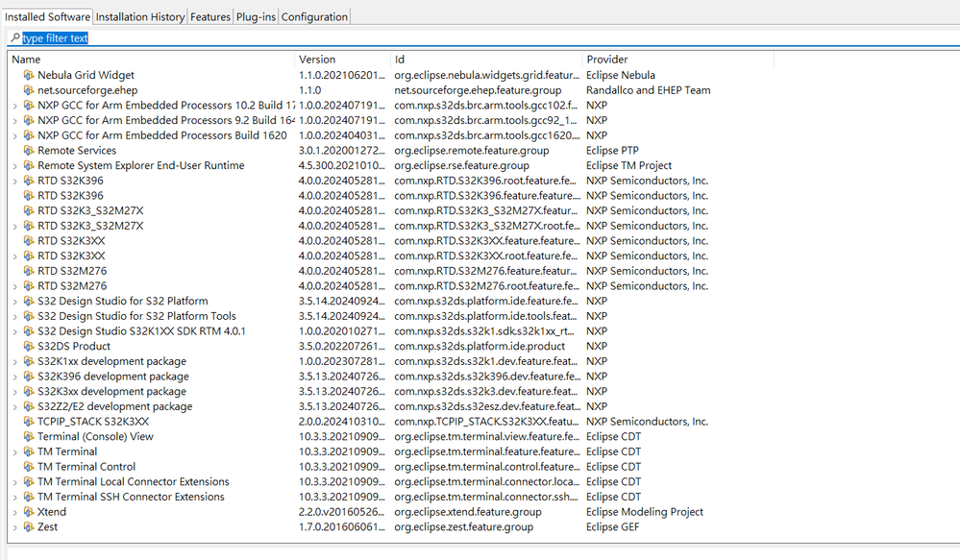Click the Nebula Grid Widget feature icon

pos(29,75)
